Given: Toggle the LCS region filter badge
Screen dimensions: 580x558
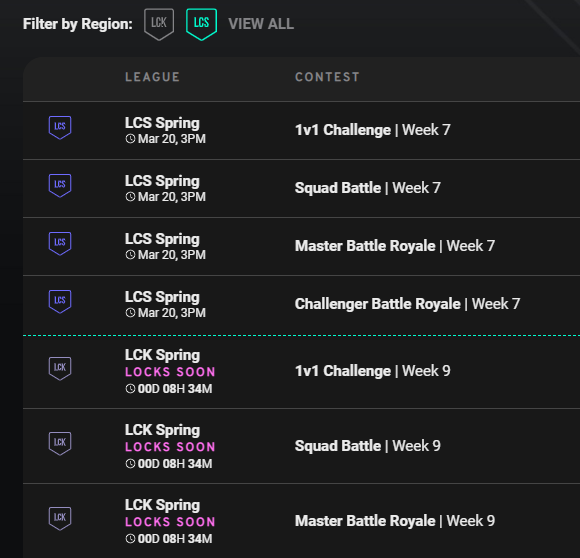Looking at the screenshot, I should point(201,24).
